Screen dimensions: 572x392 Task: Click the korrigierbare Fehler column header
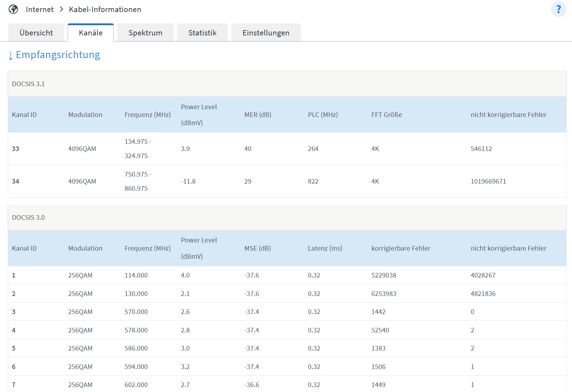click(x=401, y=248)
